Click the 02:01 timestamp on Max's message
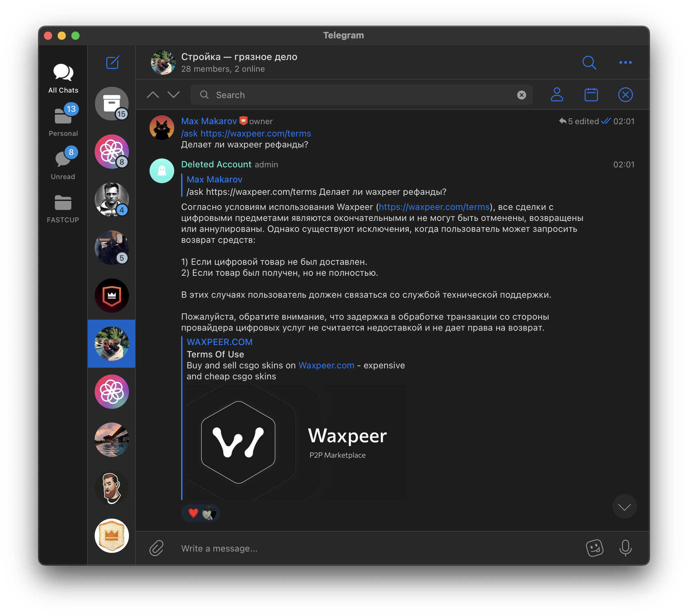The image size is (688, 616). tap(624, 121)
